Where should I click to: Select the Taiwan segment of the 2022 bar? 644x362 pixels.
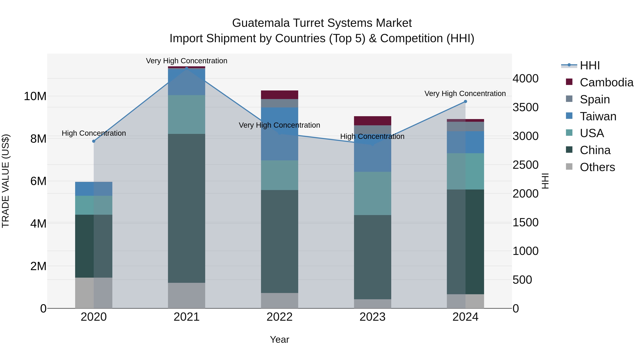(279, 134)
